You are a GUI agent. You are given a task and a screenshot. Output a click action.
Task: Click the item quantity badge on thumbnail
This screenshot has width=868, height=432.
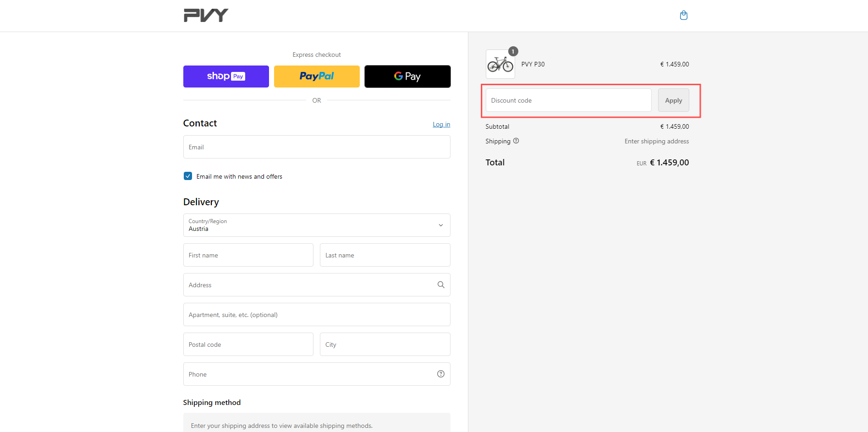[513, 51]
